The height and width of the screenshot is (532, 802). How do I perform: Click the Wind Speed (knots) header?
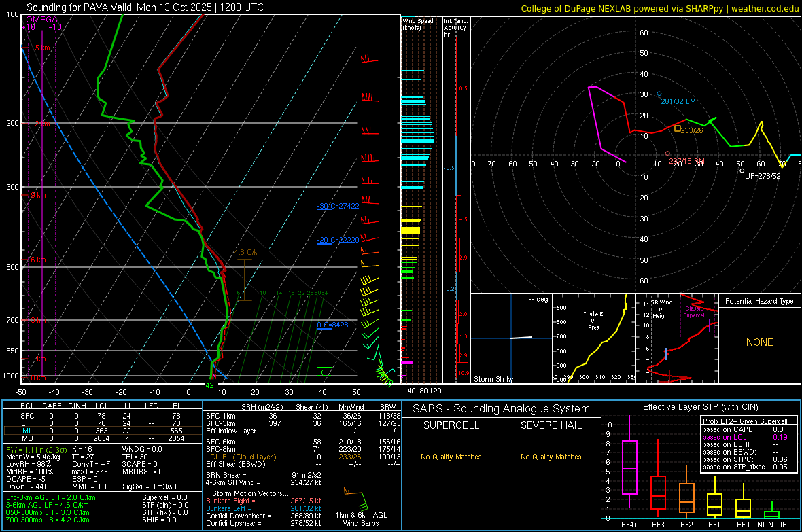click(418, 24)
